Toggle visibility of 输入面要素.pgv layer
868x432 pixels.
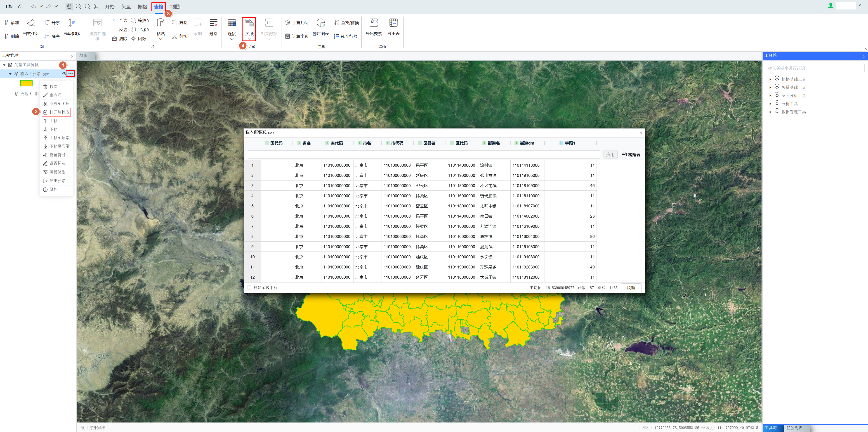(64, 74)
